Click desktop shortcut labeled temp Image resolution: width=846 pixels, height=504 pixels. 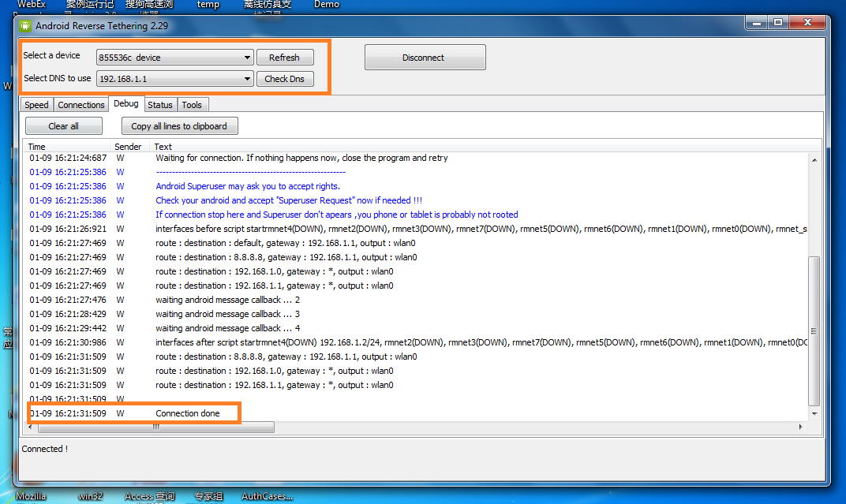[x=208, y=4]
